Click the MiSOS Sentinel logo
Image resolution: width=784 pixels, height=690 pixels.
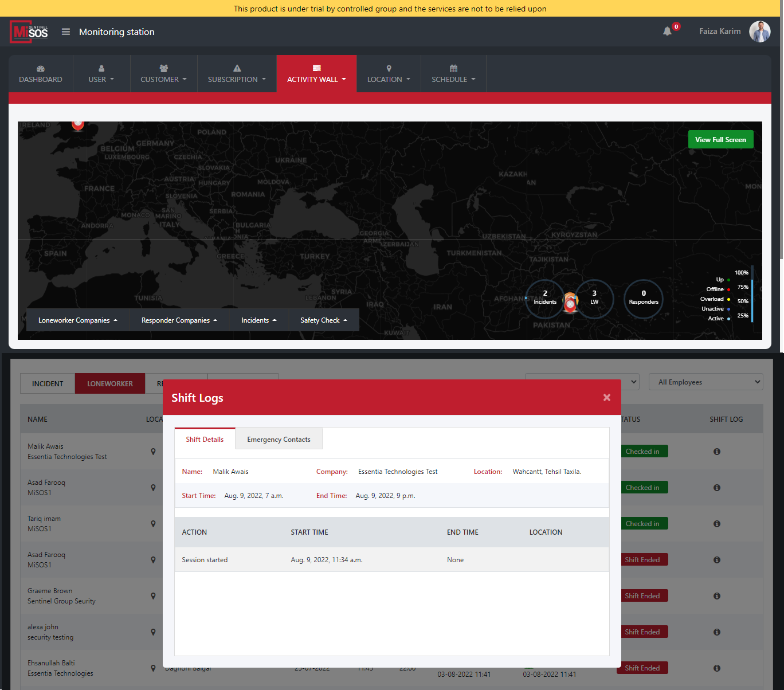pos(30,32)
